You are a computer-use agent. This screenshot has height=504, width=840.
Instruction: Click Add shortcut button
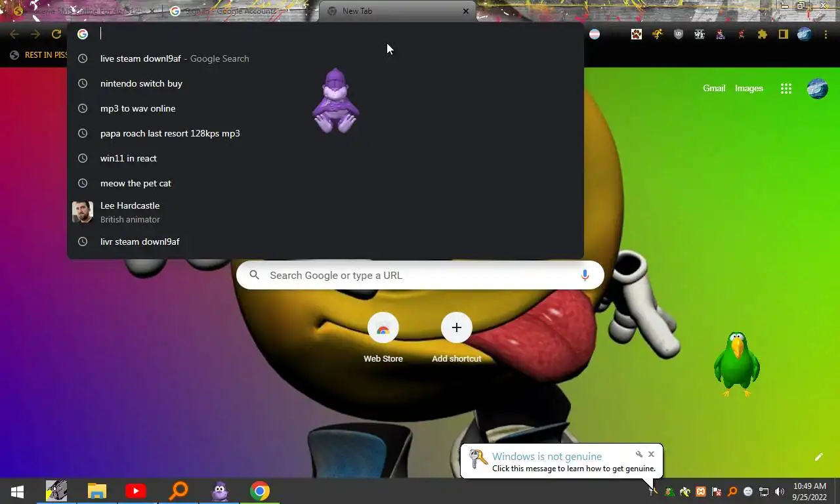pyautogui.click(x=457, y=338)
